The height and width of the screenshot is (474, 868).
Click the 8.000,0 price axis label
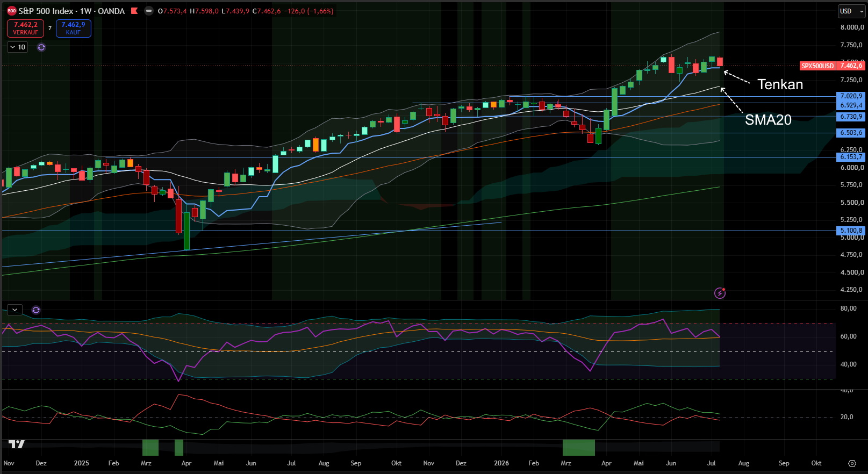click(x=852, y=27)
